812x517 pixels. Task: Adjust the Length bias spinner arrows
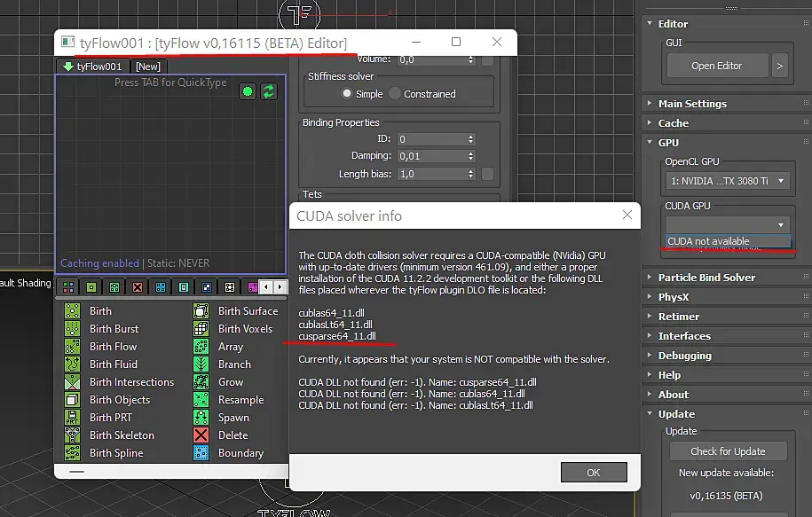coord(470,174)
